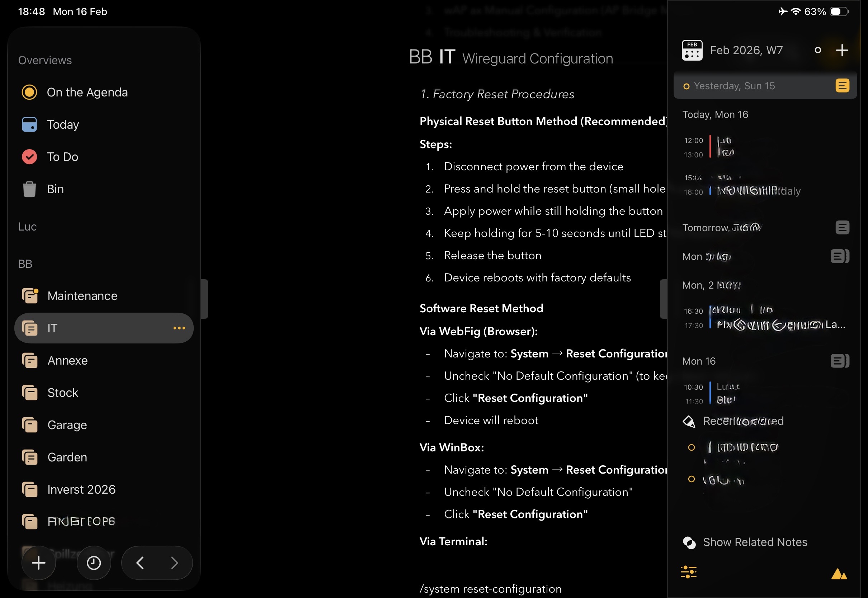Open Tomorrow's note icon
This screenshot has height=598, width=868.
[x=842, y=227]
